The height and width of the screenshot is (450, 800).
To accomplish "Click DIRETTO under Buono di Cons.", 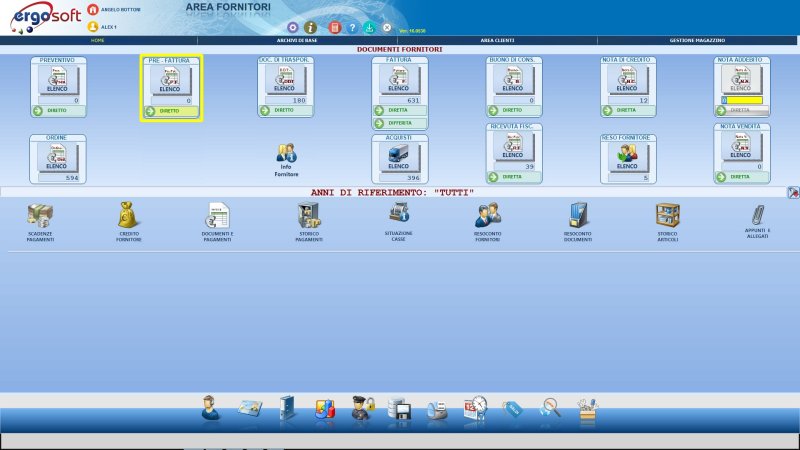I will click(x=513, y=110).
